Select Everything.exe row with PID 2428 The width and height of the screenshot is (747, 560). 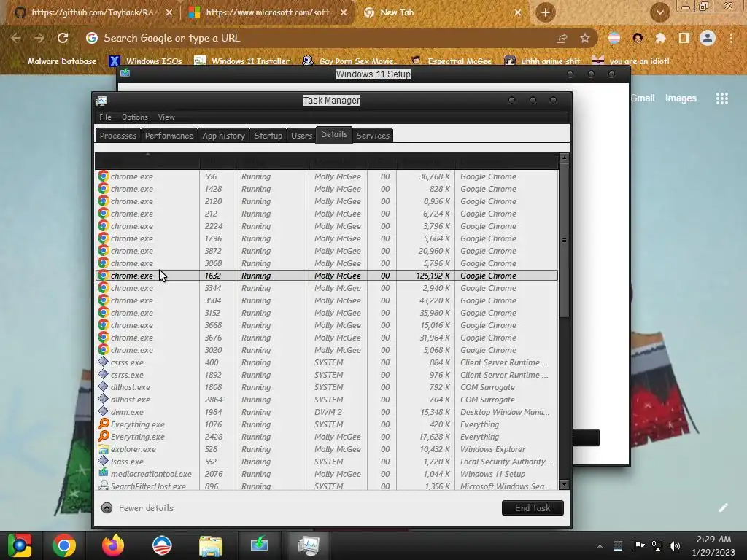coord(327,437)
